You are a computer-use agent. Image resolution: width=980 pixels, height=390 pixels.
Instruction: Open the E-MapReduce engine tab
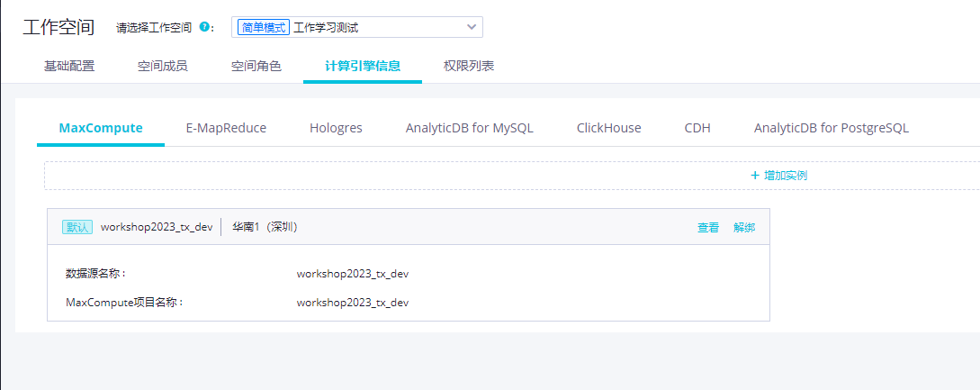pos(226,128)
